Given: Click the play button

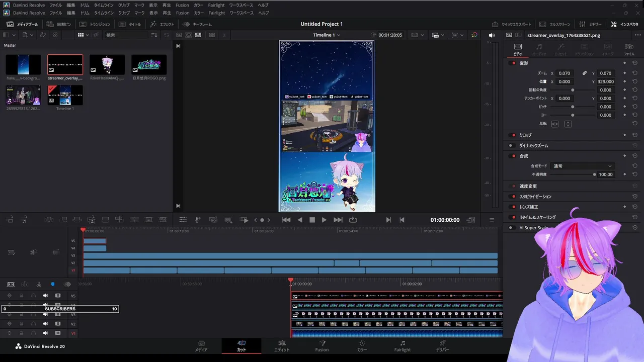Looking at the screenshot, I should pyautogui.click(x=324, y=220).
